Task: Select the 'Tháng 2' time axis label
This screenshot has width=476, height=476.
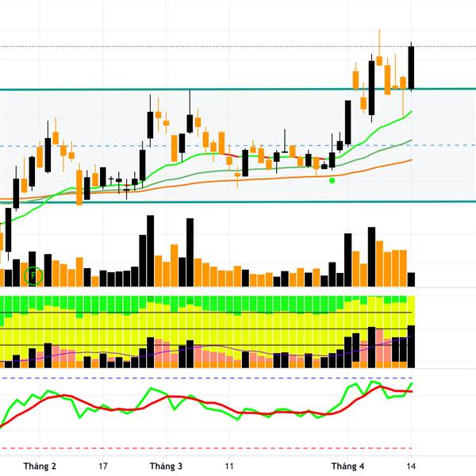Action: [40, 466]
